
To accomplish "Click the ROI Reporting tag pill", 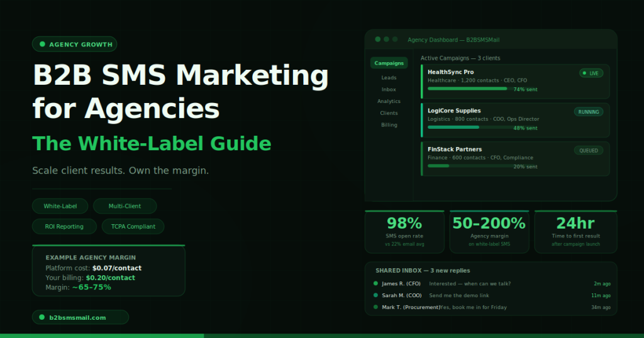I will point(64,226).
